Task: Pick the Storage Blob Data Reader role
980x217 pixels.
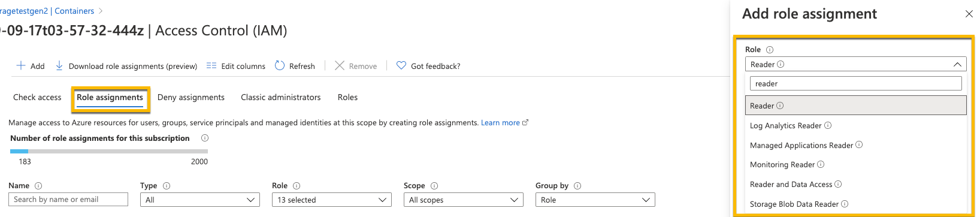Action: [x=856, y=204]
